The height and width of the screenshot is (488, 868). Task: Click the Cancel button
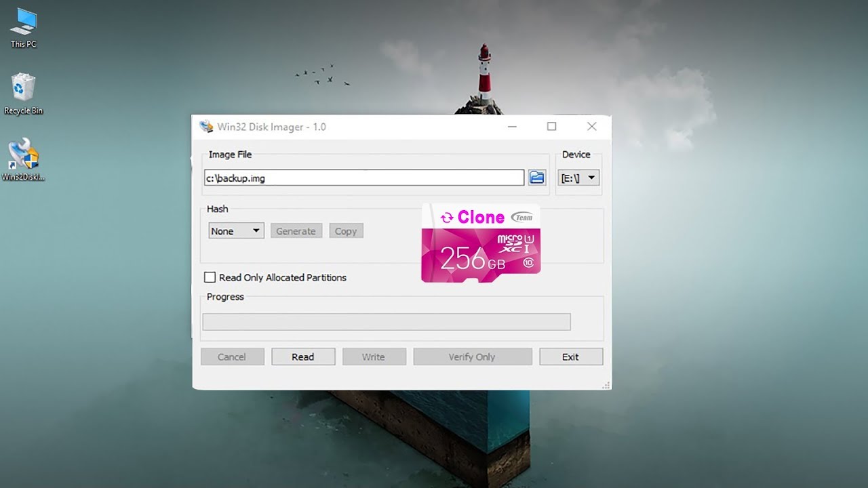tap(233, 357)
